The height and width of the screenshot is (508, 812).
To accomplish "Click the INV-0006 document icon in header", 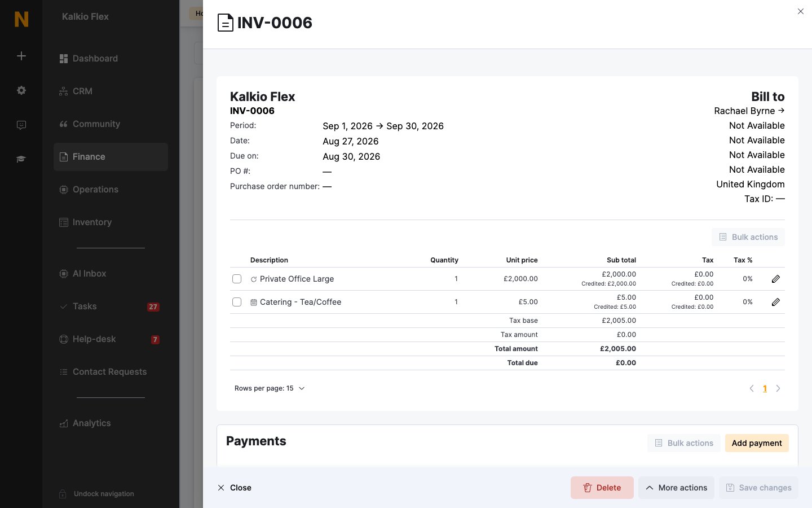I will 226,23.
